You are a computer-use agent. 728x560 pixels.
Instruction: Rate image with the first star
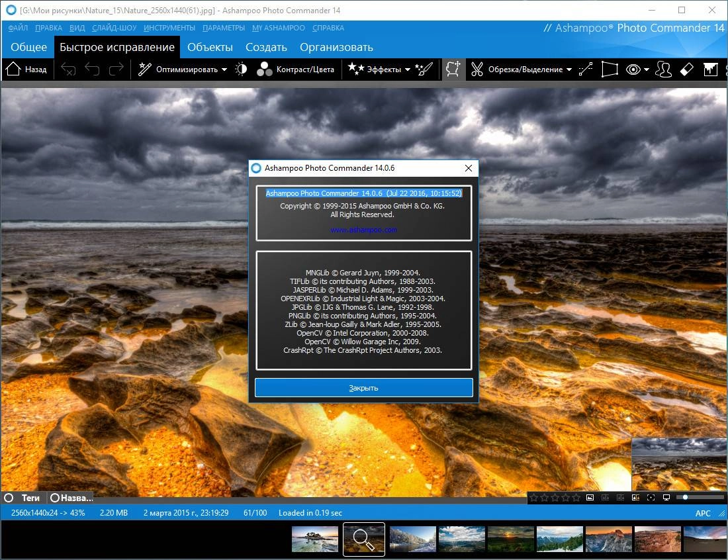coord(534,498)
